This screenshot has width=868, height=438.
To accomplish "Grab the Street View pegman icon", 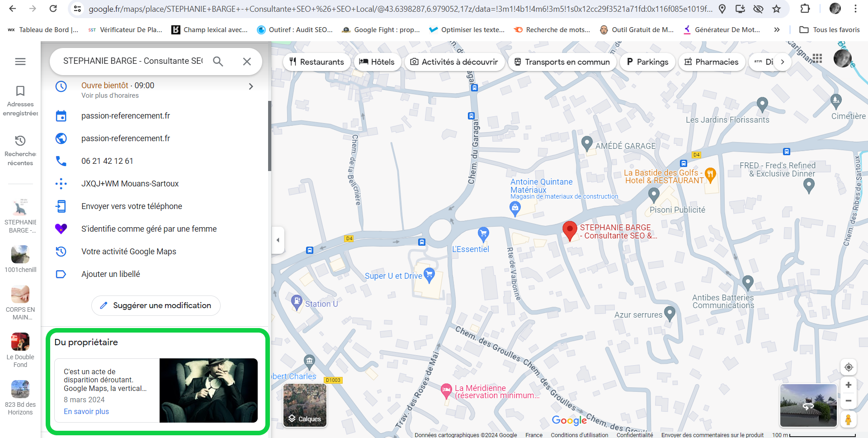I will coord(849,420).
